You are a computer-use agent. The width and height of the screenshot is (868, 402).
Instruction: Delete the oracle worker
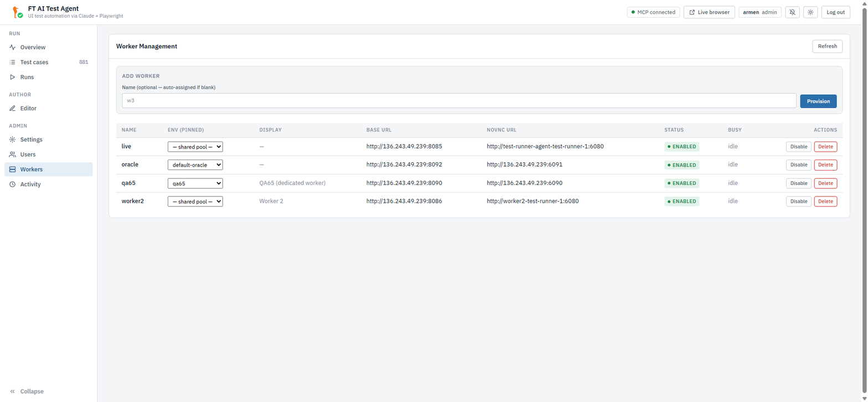825,165
